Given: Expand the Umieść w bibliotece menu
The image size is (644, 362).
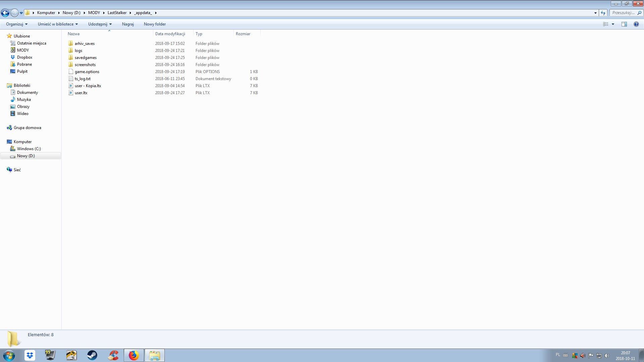Looking at the screenshot, I should click(x=58, y=24).
